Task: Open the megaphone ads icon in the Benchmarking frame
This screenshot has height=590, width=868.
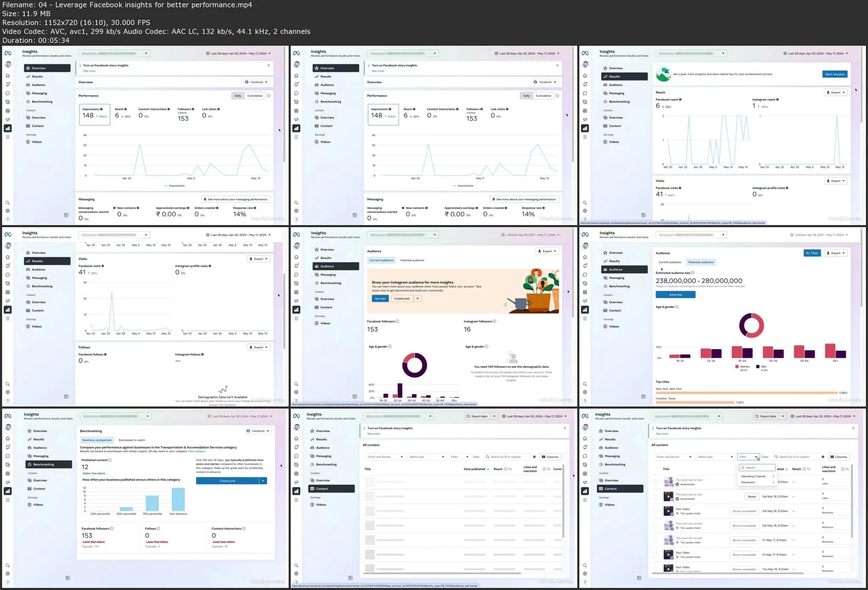Action: 8,482
